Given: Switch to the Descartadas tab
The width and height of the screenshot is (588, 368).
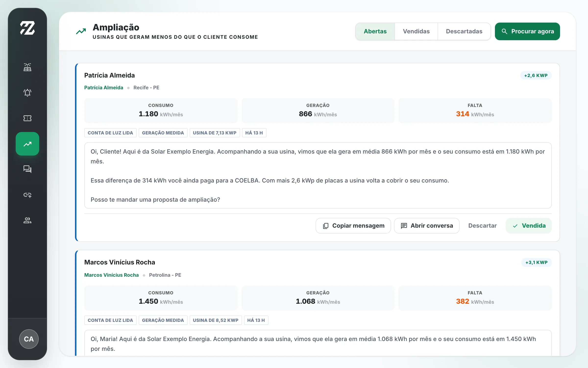Looking at the screenshot, I should click(464, 31).
